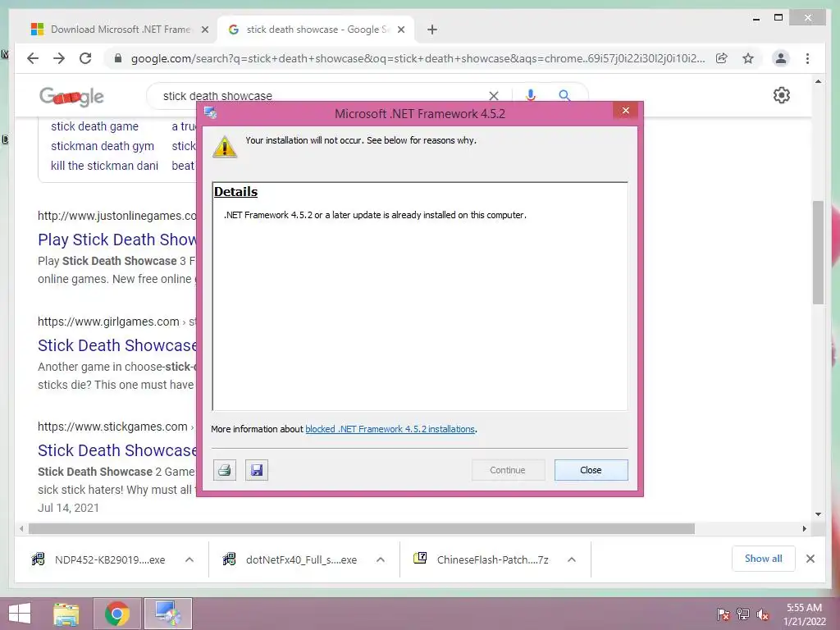The height and width of the screenshot is (630, 840).
Task: Click the Google search magnifier icon
Action: [x=564, y=95]
